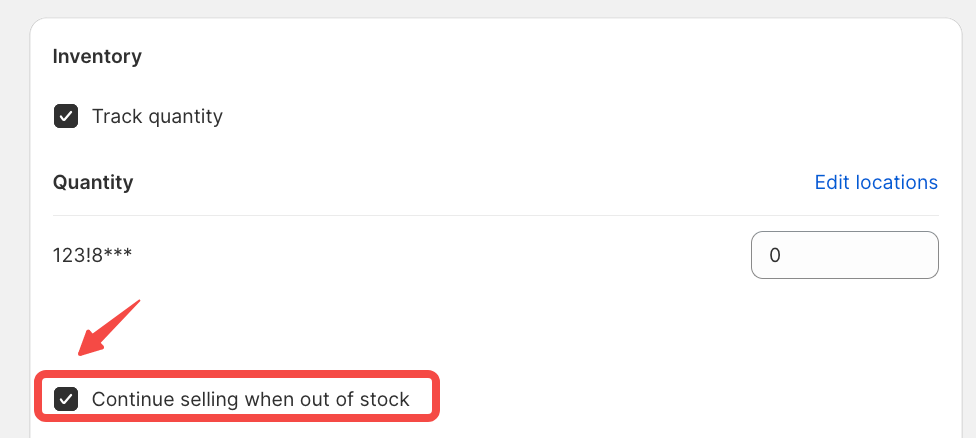Click the Quantity subheading
The image size is (976, 438).
click(x=93, y=182)
